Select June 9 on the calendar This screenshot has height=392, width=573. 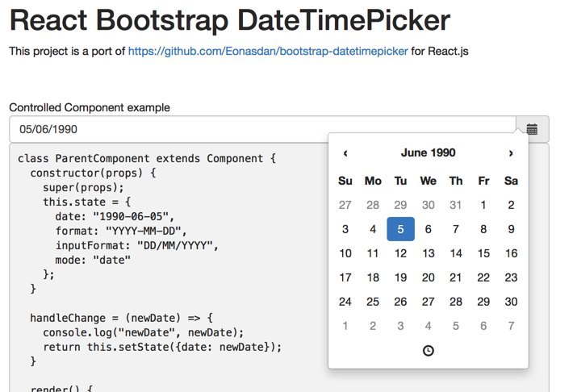click(511, 229)
